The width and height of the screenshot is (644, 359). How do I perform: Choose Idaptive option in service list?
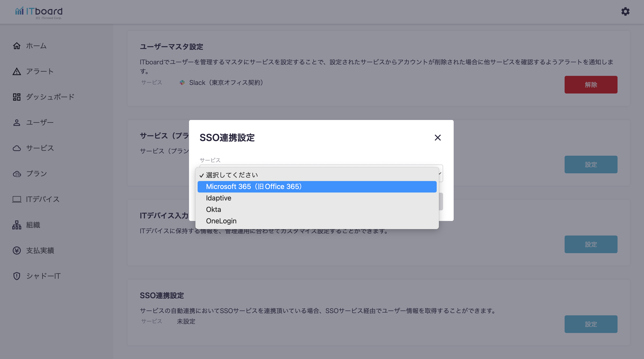[x=219, y=198]
